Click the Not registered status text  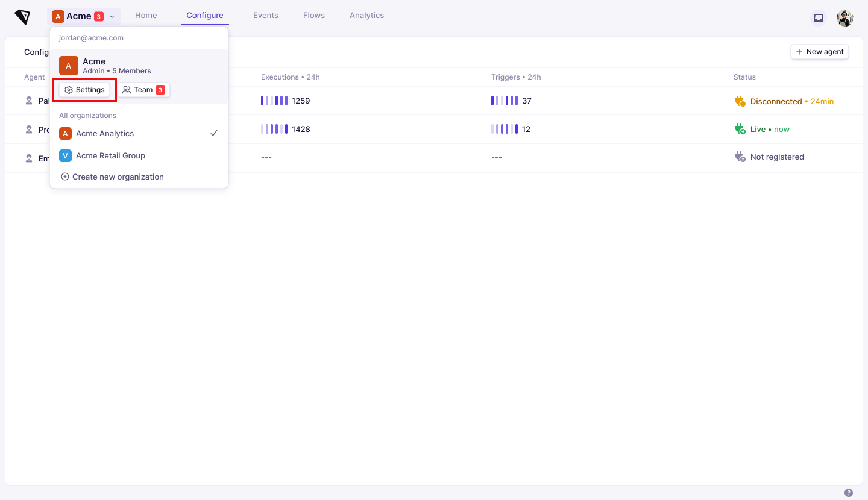(777, 157)
